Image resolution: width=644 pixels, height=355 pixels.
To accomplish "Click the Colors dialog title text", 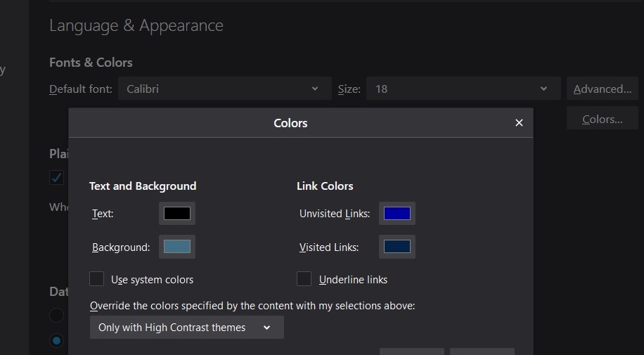I will pyautogui.click(x=290, y=123).
